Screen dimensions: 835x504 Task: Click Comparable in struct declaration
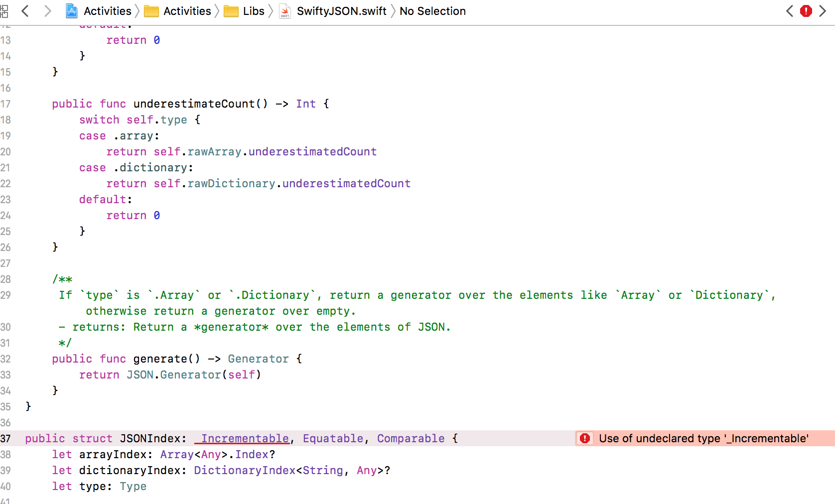coord(411,438)
